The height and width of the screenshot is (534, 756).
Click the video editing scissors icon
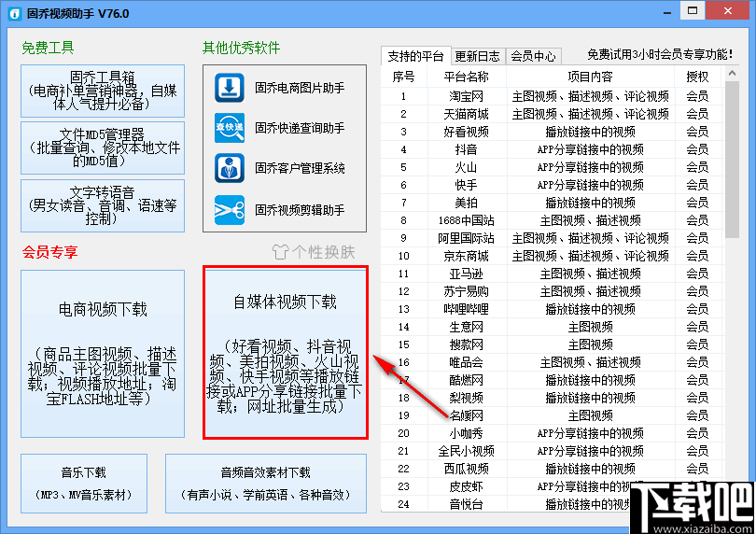tap(229, 210)
